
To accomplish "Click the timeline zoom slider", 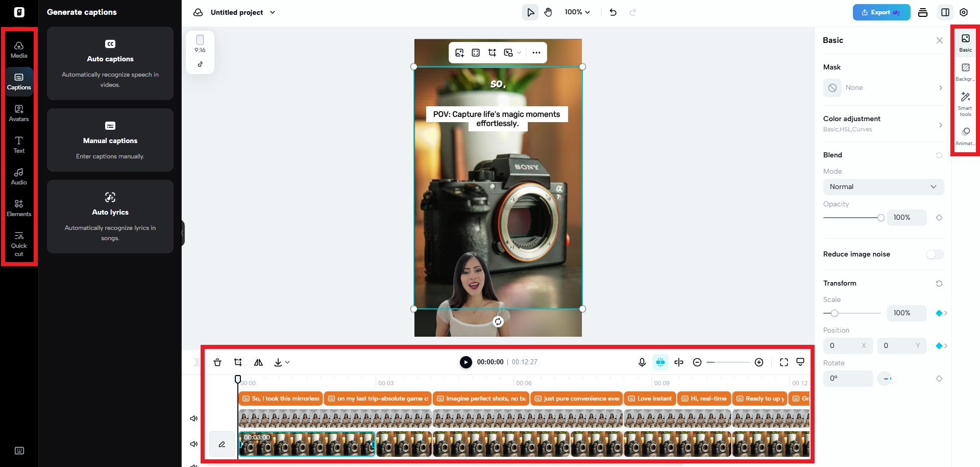I will 728,362.
